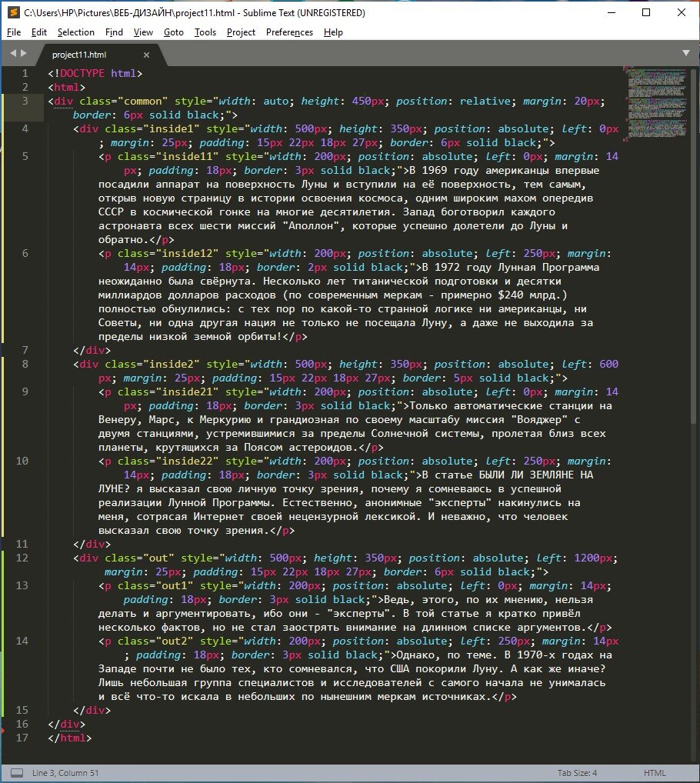
Task: Change Tab Size: 4 setting
Action: point(577,773)
